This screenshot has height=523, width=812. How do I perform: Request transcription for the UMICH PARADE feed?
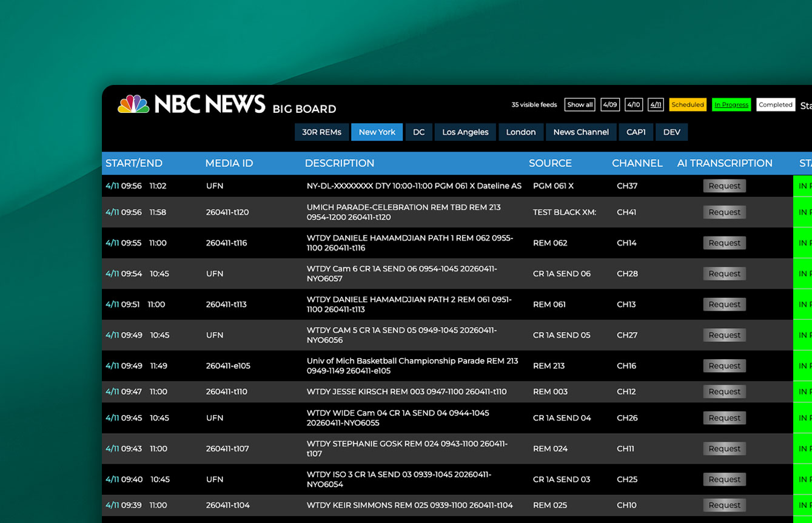click(x=725, y=212)
